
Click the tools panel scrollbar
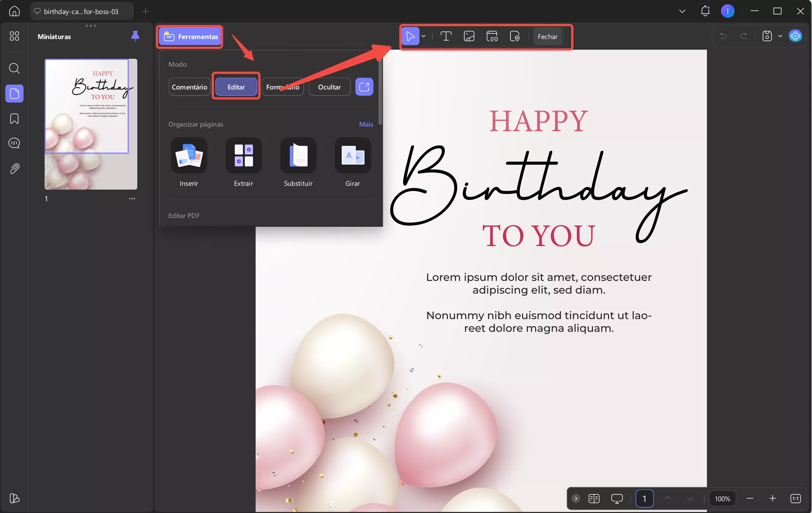coord(380,92)
